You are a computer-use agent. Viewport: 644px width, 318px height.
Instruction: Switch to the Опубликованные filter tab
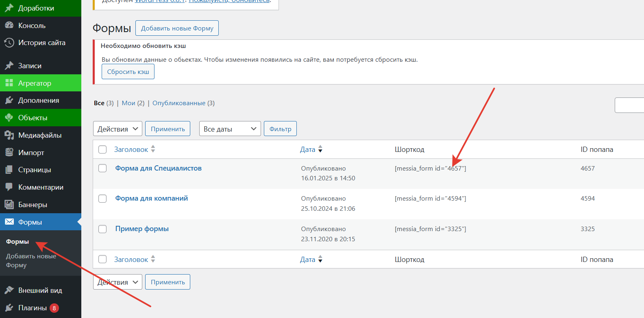tap(179, 103)
